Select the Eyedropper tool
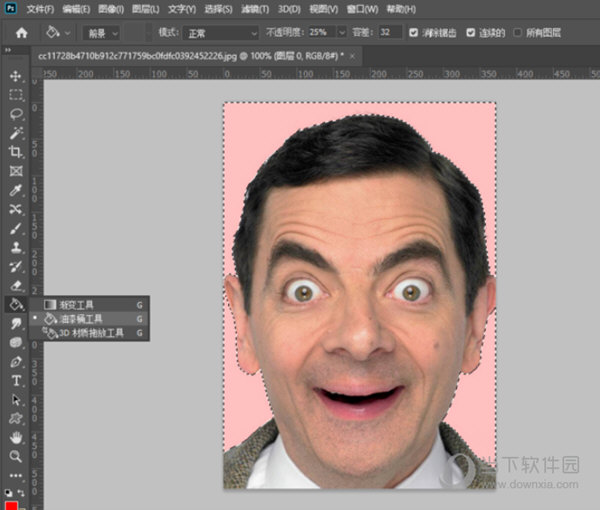 (x=15, y=190)
